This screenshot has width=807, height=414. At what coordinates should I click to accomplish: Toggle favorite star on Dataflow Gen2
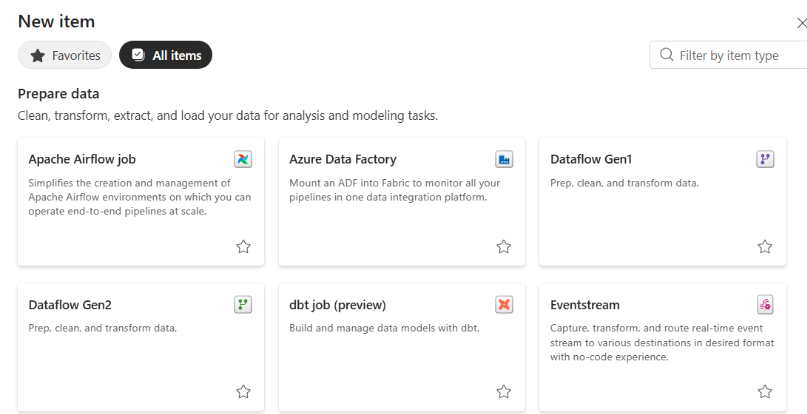click(x=243, y=391)
